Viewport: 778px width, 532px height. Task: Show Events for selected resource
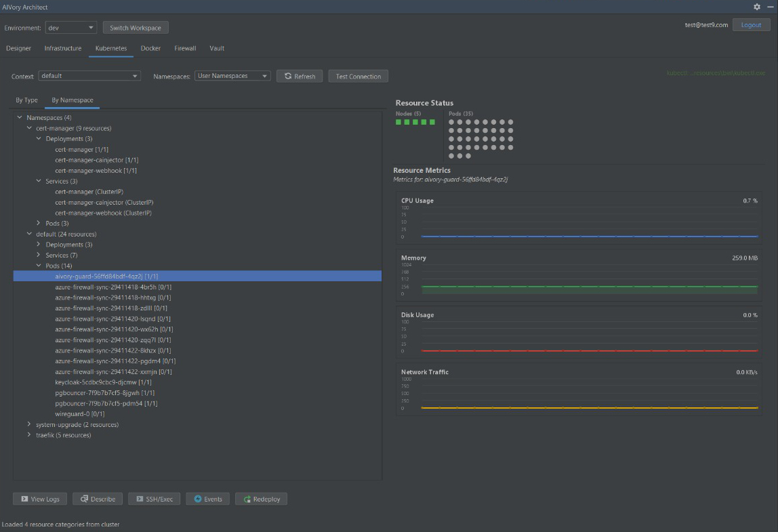[208, 499]
